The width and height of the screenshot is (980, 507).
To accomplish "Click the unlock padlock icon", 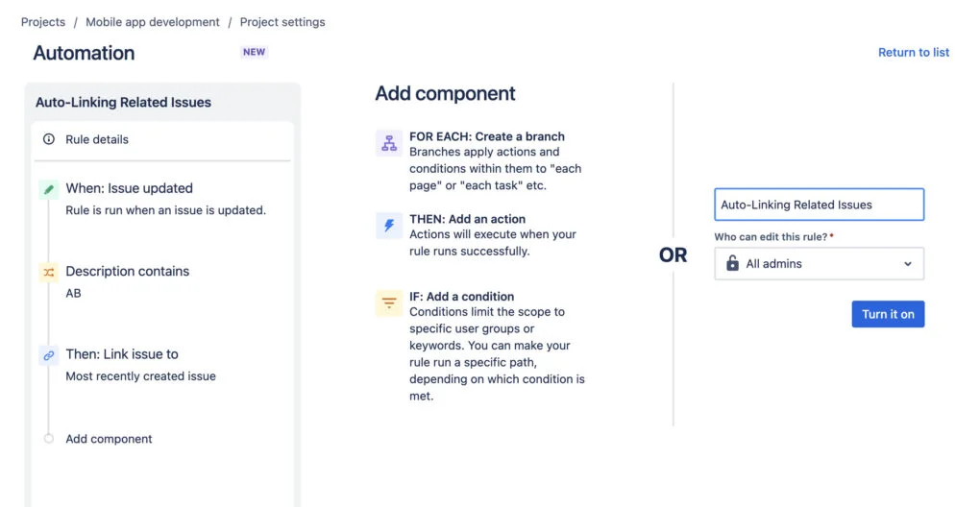I will coord(732,263).
